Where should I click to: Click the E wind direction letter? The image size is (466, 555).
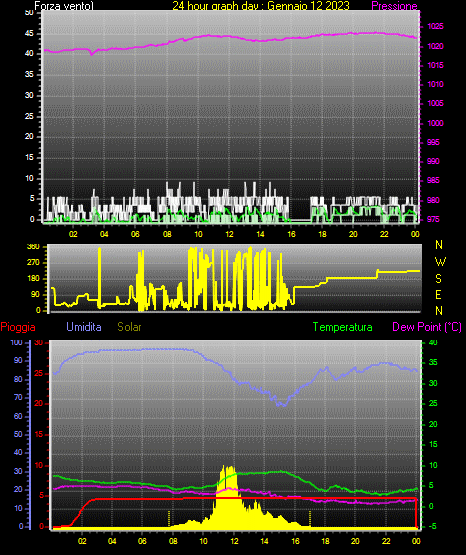pos(438,294)
